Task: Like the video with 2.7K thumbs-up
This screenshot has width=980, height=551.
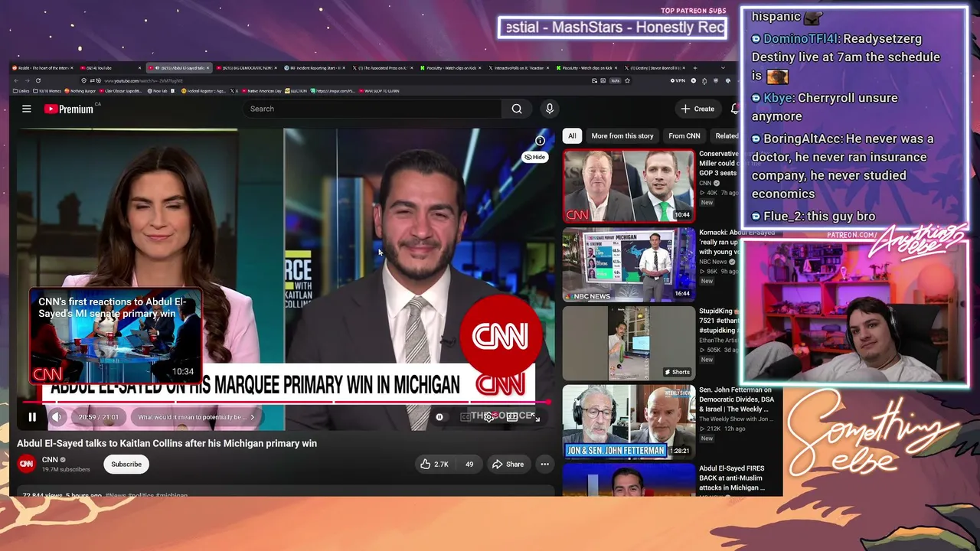Action: click(433, 464)
